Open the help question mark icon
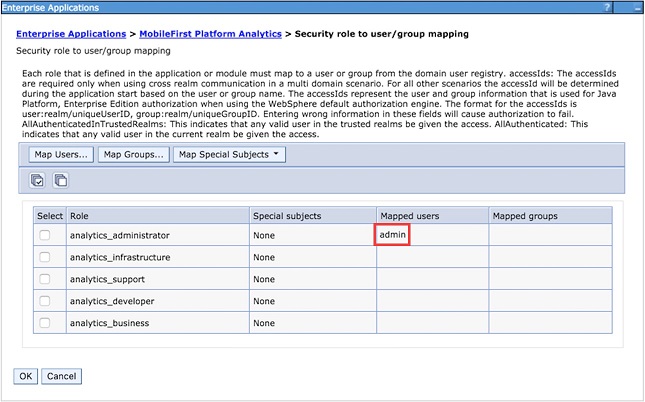 click(607, 7)
